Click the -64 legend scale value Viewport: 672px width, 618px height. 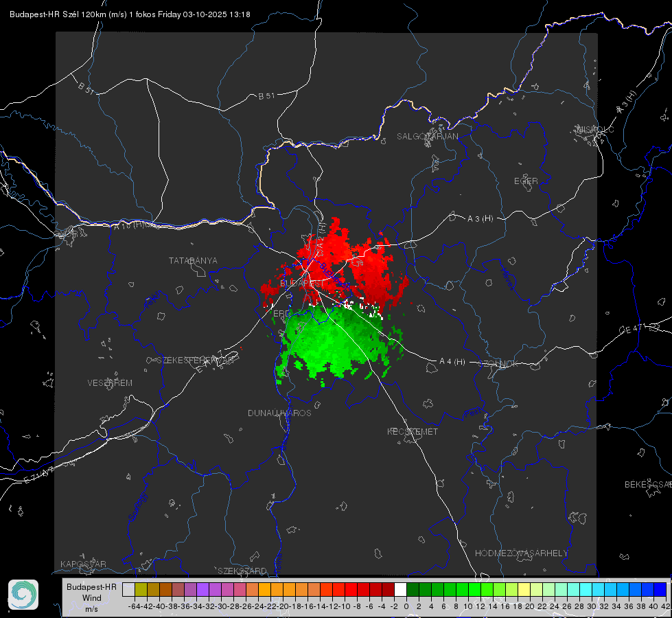[135, 606]
